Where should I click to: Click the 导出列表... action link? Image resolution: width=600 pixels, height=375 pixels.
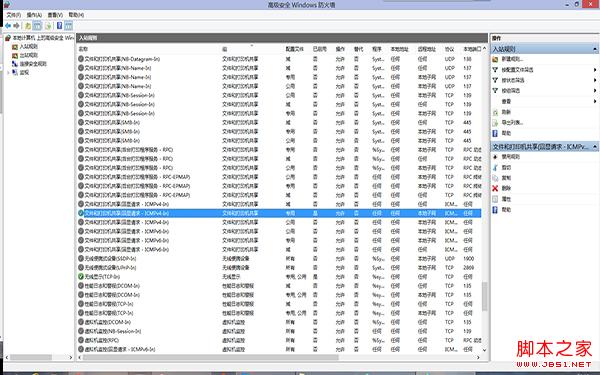512,122
